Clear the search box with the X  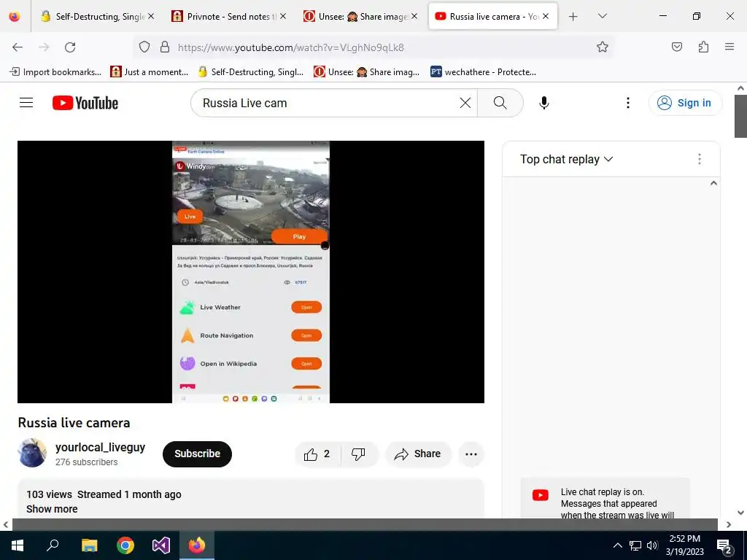pyautogui.click(x=465, y=103)
